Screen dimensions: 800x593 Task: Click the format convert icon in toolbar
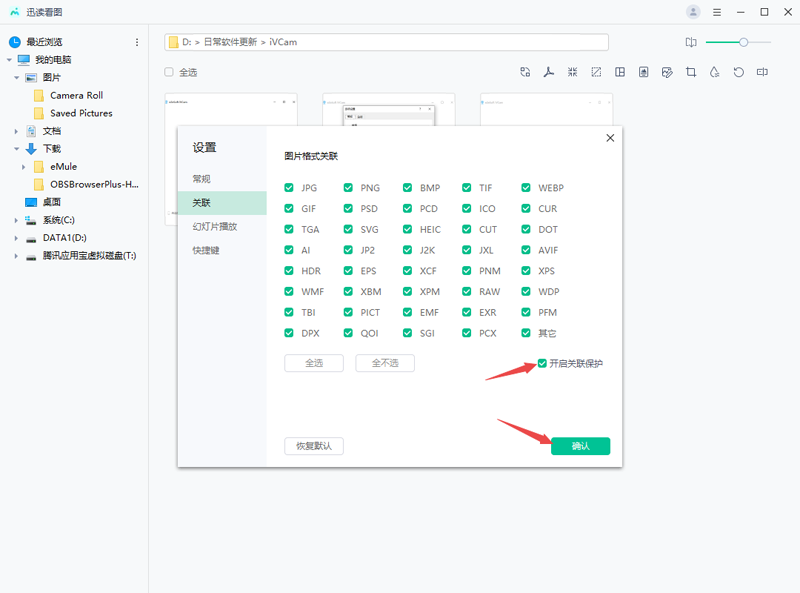click(x=525, y=72)
